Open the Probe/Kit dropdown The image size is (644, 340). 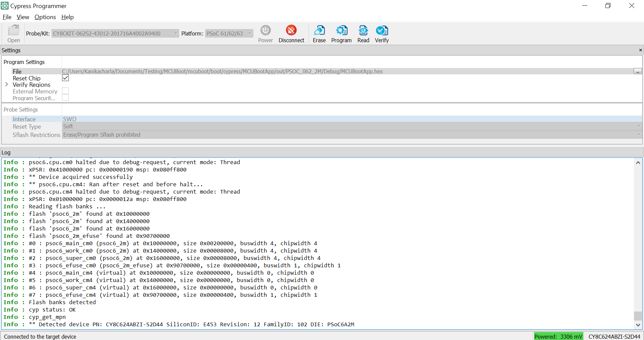point(115,33)
